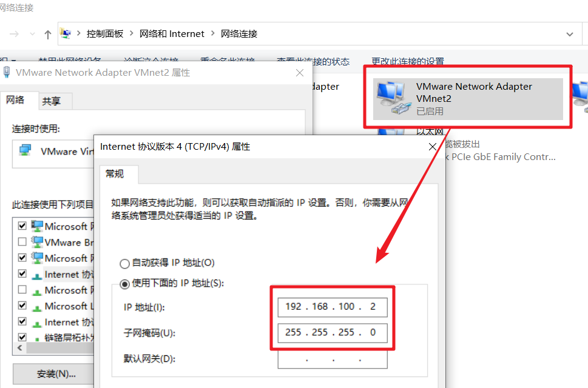Expand the address bar history dropdown

570,34
